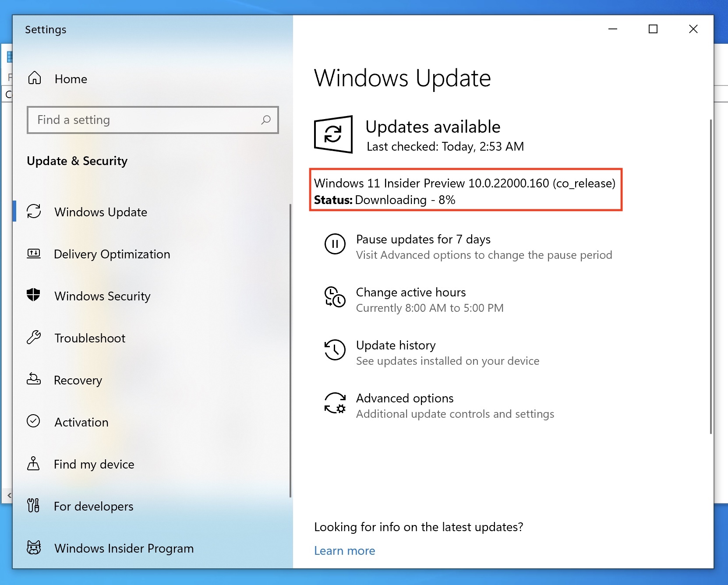Click the large Updates available refresh icon
This screenshot has width=728, height=585.
click(x=333, y=134)
